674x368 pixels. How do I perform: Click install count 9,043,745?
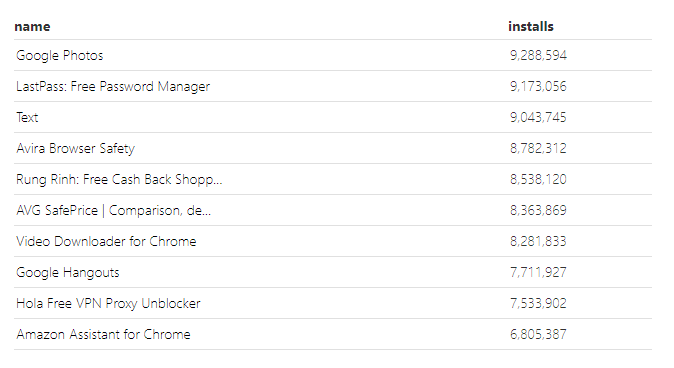[x=538, y=117]
